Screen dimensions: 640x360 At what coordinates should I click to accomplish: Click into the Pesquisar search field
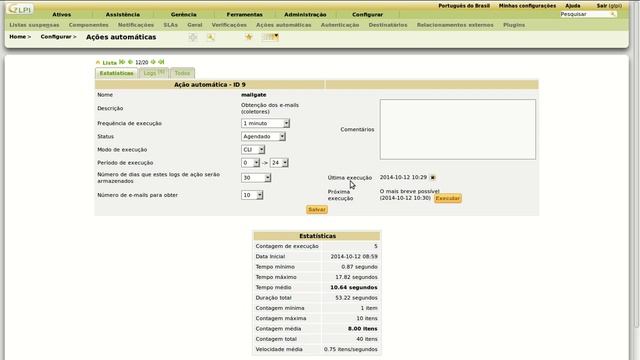click(584, 14)
